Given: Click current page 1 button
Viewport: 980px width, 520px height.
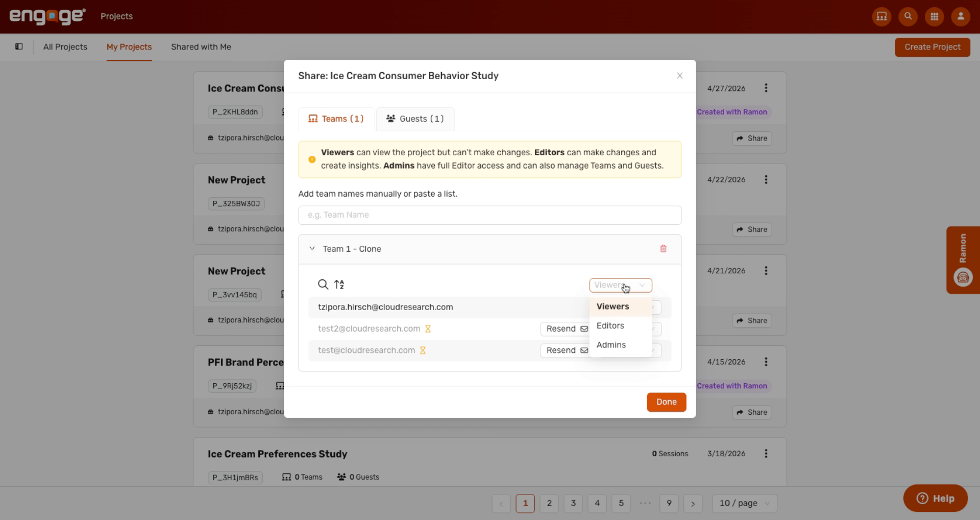Looking at the screenshot, I should (525, 503).
